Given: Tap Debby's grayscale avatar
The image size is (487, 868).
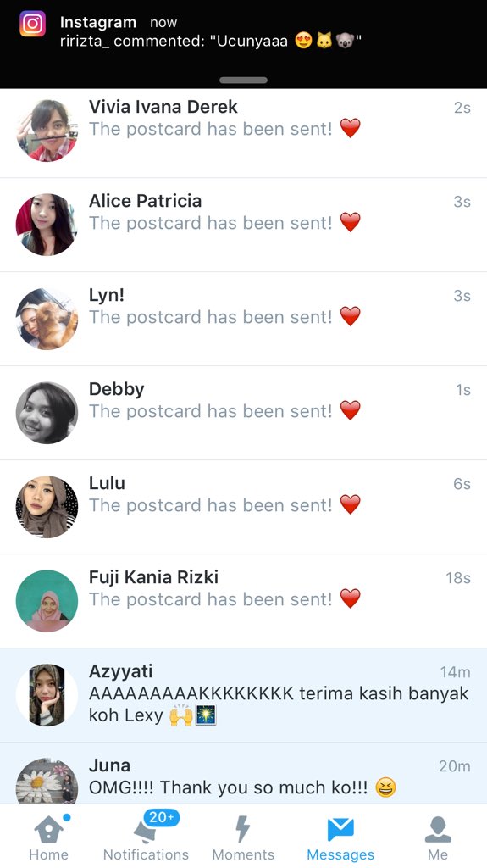Looking at the screenshot, I should tap(47, 413).
